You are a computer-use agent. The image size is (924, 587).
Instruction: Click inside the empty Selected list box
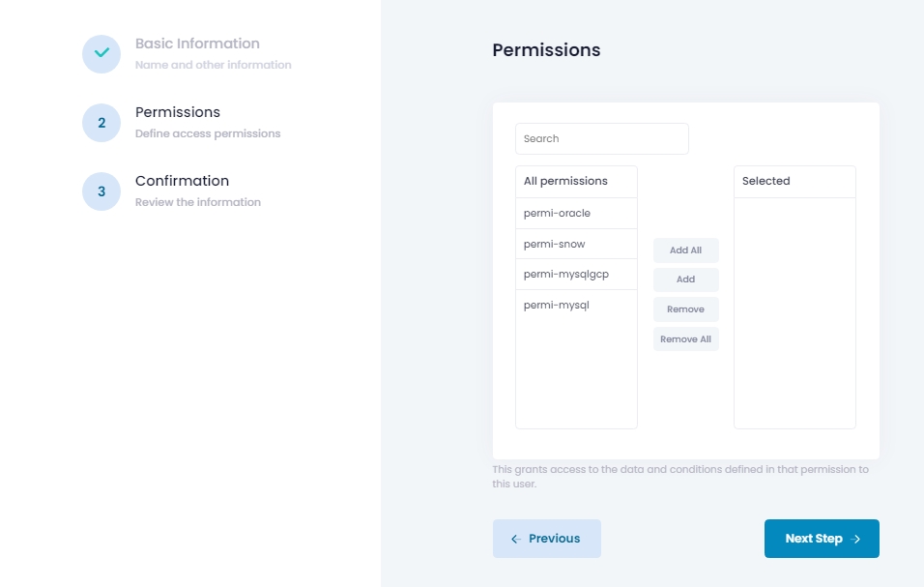(x=794, y=313)
